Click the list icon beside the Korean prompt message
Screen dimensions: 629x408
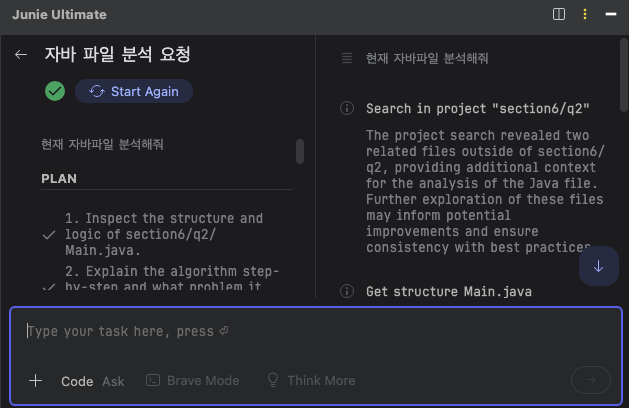pyautogui.click(x=347, y=58)
